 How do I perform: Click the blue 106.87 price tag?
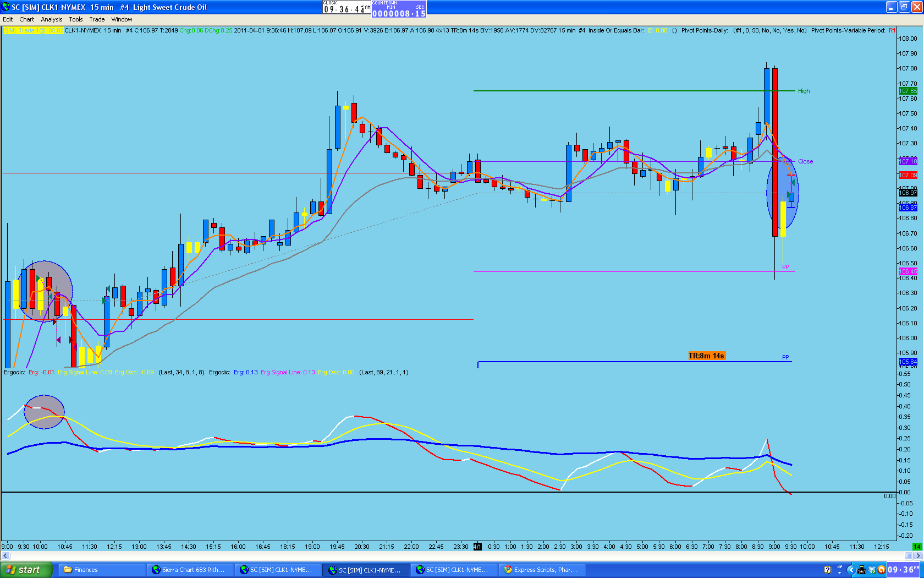pyautogui.click(x=908, y=208)
